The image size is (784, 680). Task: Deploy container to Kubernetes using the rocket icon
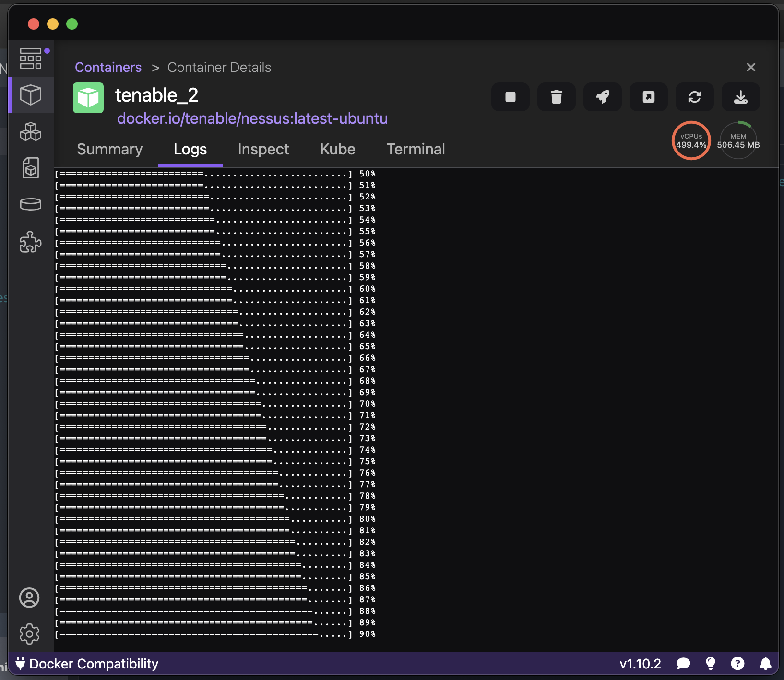pos(603,97)
